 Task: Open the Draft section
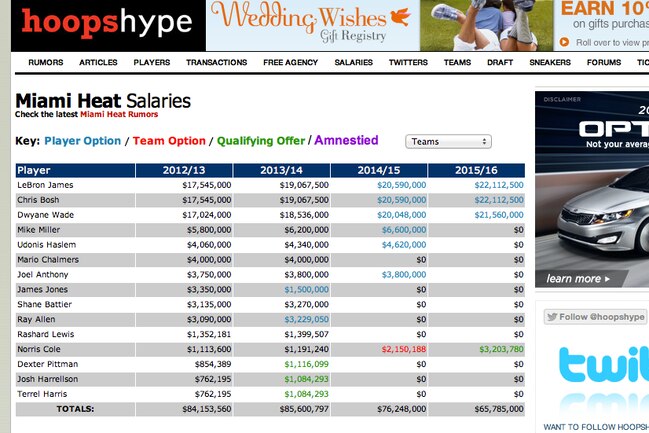pyautogui.click(x=500, y=63)
